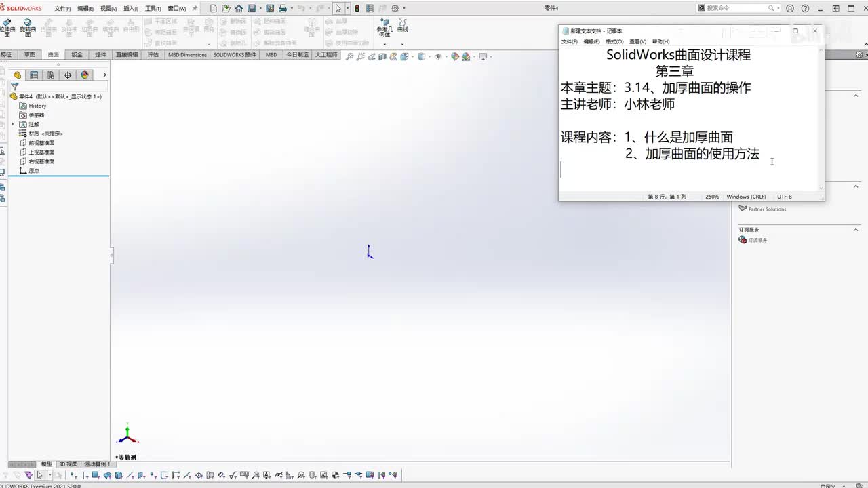Expand the 注解 folder in feature tree
The image size is (868, 488).
coord(13,124)
